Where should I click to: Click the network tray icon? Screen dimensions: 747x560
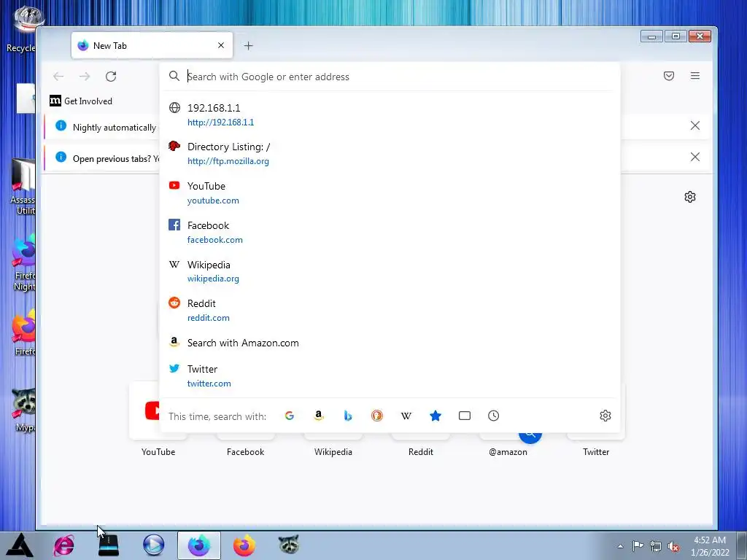coord(656,546)
